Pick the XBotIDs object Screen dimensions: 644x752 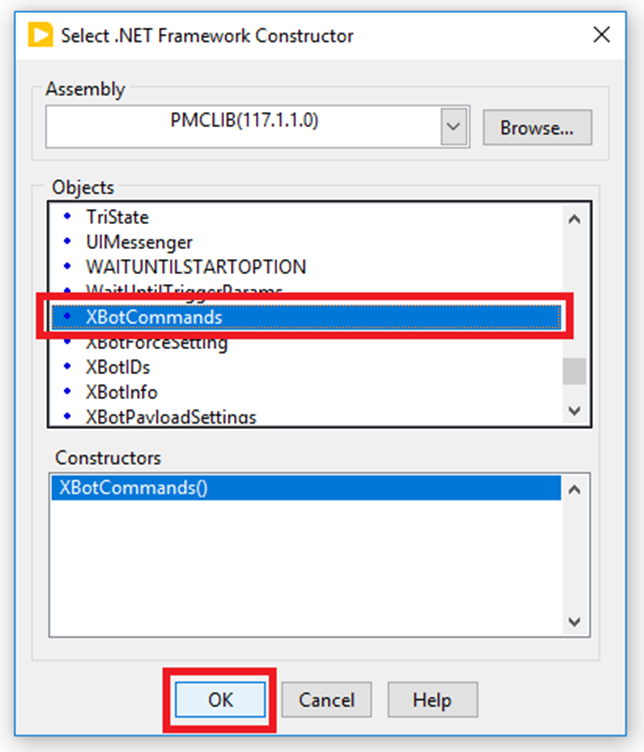[x=118, y=367]
